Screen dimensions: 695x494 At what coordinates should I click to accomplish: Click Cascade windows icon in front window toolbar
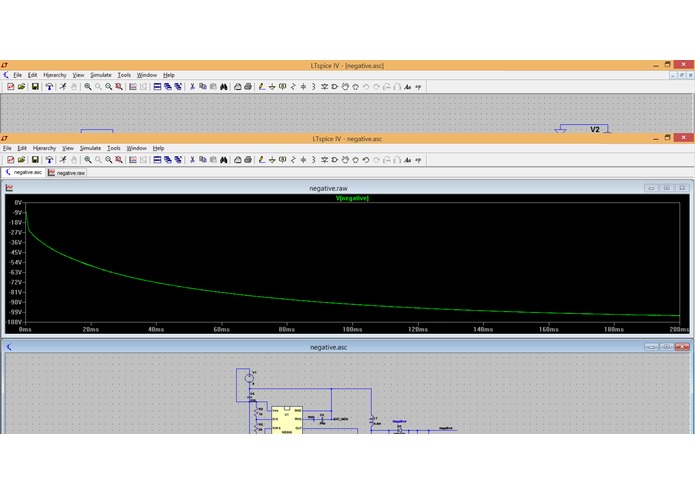168,160
